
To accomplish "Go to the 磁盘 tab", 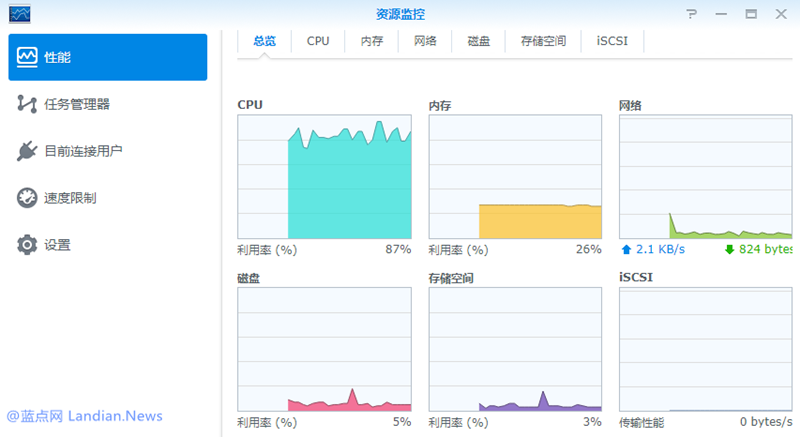I will 478,41.
